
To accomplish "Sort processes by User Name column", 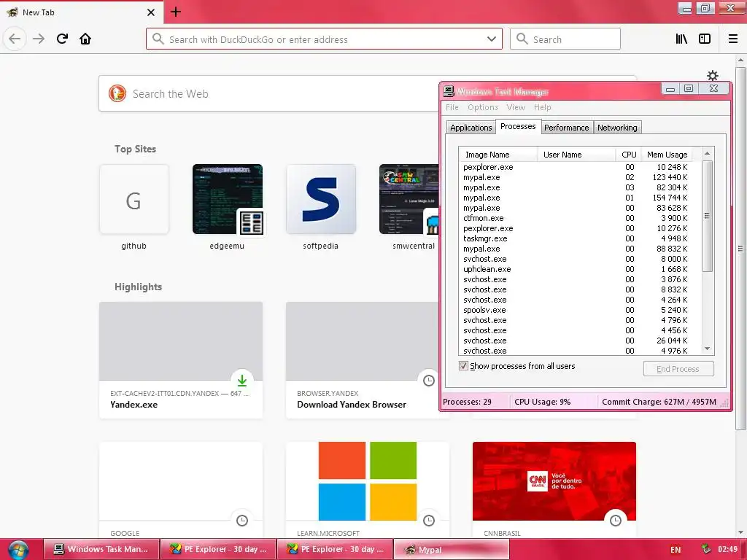I will coord(576,155).
